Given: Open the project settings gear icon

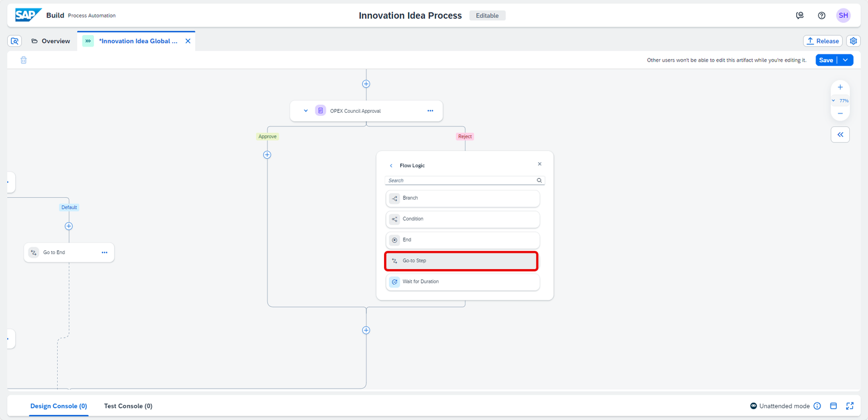Looking at the screenshot, I should pyautogui.click(x=853, y=41).
